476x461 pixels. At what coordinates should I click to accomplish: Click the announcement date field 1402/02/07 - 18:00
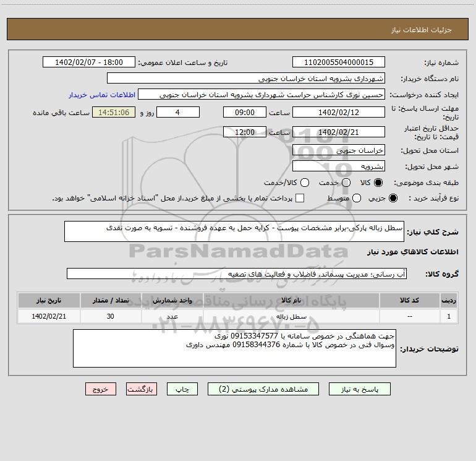tap(89, 62)
